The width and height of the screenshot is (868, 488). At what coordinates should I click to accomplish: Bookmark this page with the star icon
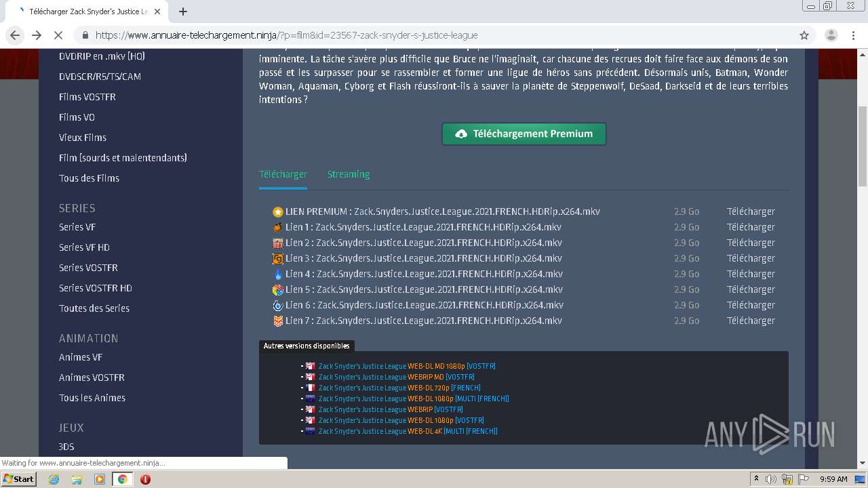pos(804,35)
